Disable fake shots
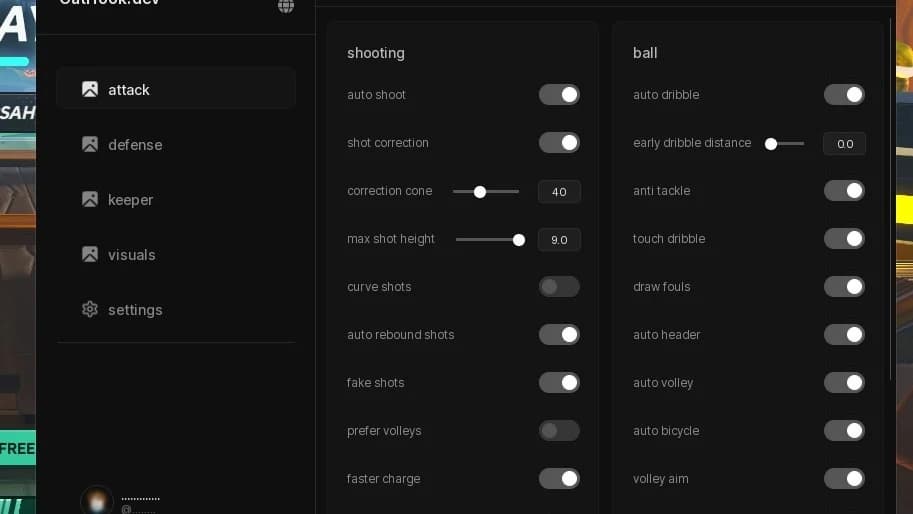The height and width of the screenshot is (514, 913). 559,382
